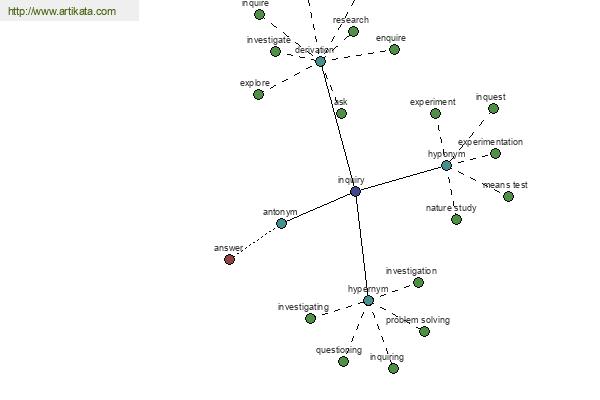Screen dimensions: 600x400
Task: Click the questioning word node
Action: pyautogui.click(x=343, y=361)
